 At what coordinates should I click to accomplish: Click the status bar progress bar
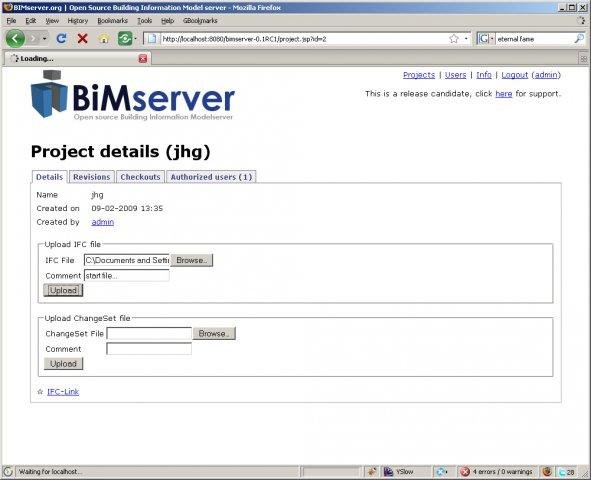click(332, 471)
